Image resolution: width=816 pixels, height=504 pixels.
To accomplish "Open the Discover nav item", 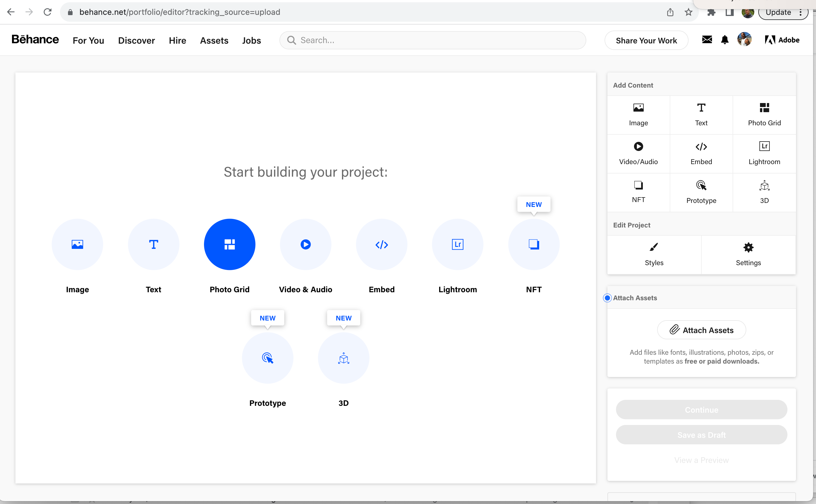I will click(136, 40).
